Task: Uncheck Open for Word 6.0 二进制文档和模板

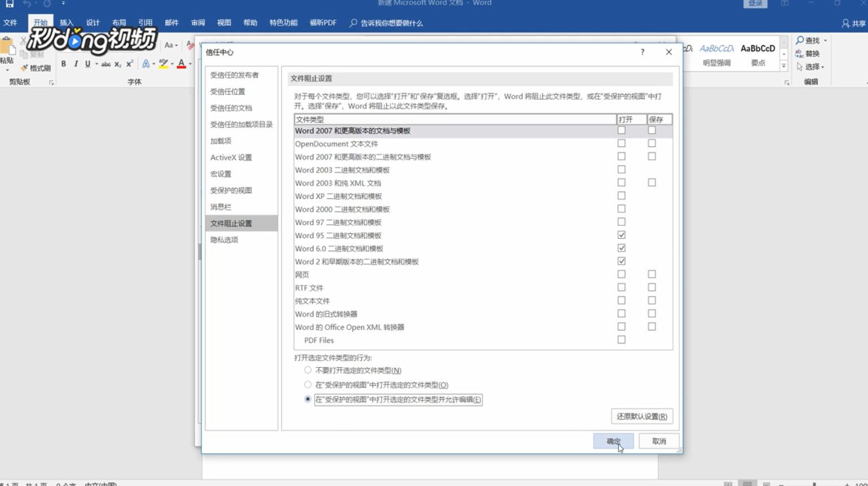Action: coord(621,248)
